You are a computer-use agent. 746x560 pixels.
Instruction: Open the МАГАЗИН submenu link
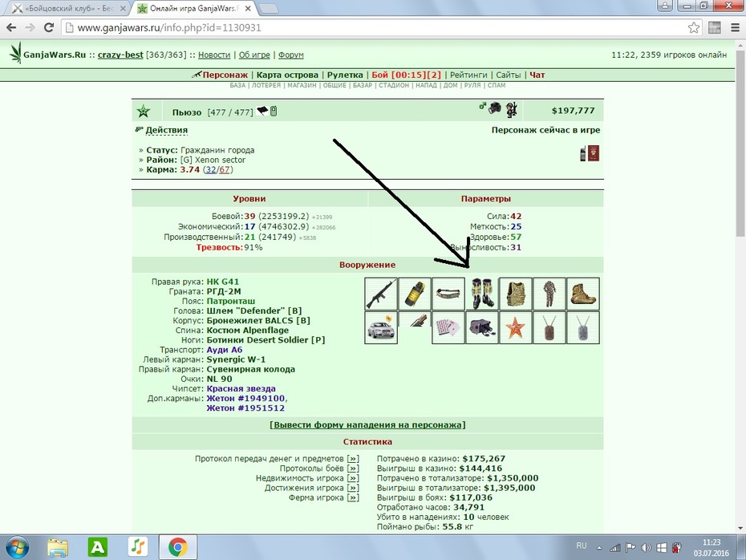tap(302, 85)
